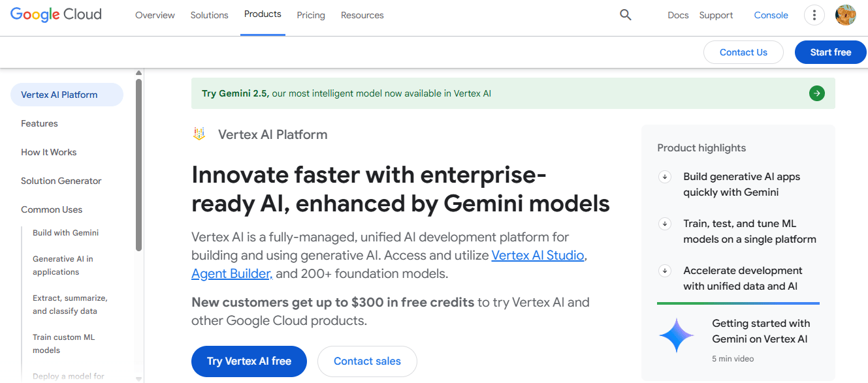Open the Agent Builder link
The width and height of the screenshot is (868, 383).
coord(232,273)
